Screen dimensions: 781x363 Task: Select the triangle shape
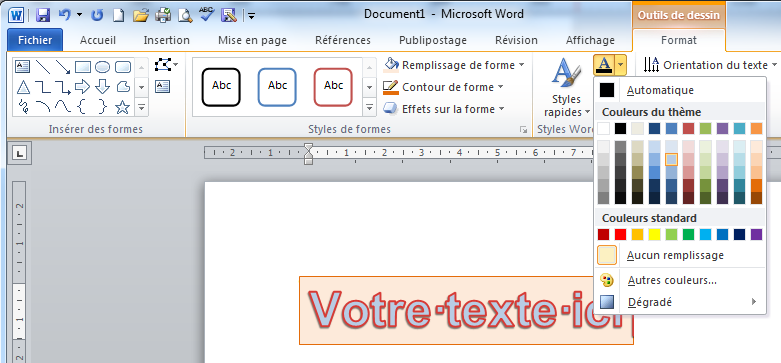pyautogui.click(x=23, y=87)
